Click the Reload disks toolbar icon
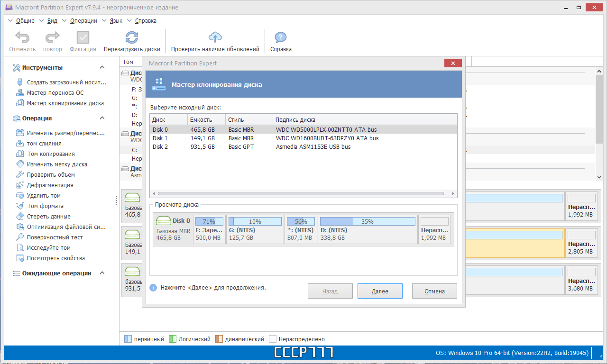The height and width of the screenshot is (364, 607). click(x=132, y=37)
